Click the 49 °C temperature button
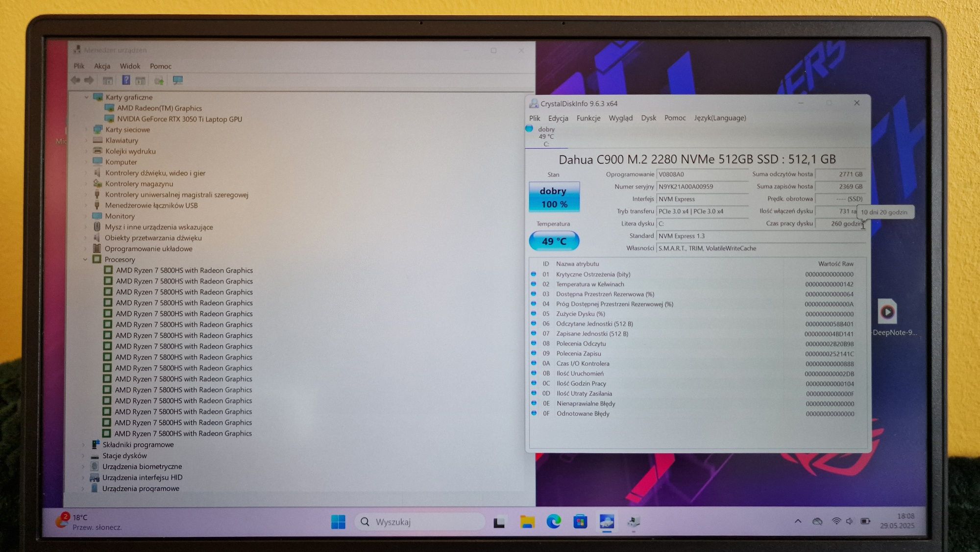Image resolution: width=980 pixels, height=552 pixels. coord(554,241)
